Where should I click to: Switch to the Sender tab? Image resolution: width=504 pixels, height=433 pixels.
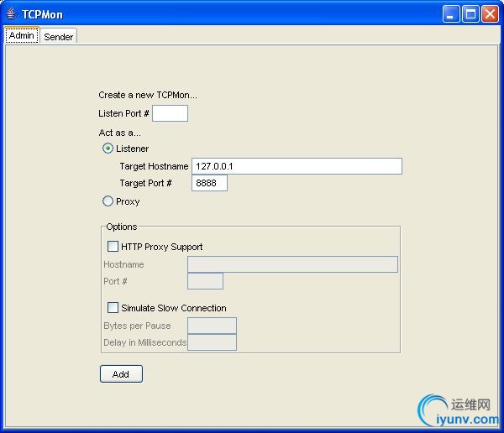point(59,36)
